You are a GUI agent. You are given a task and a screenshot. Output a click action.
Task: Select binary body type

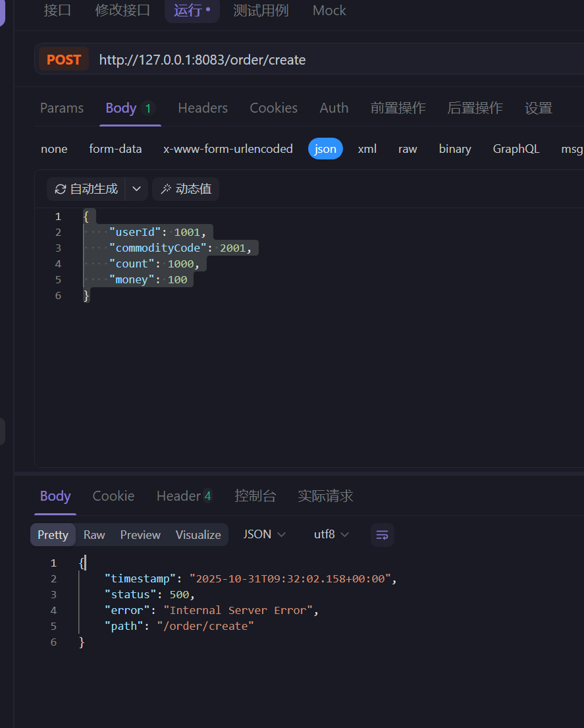[455, 149]
